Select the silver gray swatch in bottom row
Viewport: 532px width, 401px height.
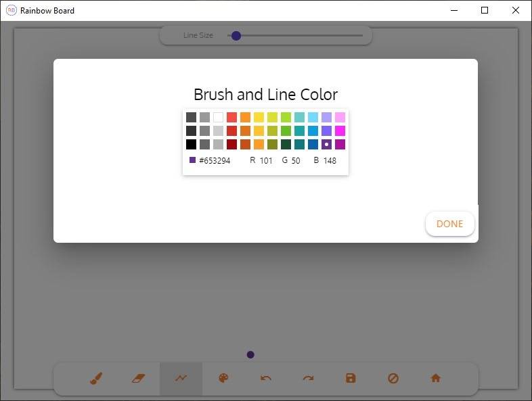pyautogui.click(x=218, y=145)
